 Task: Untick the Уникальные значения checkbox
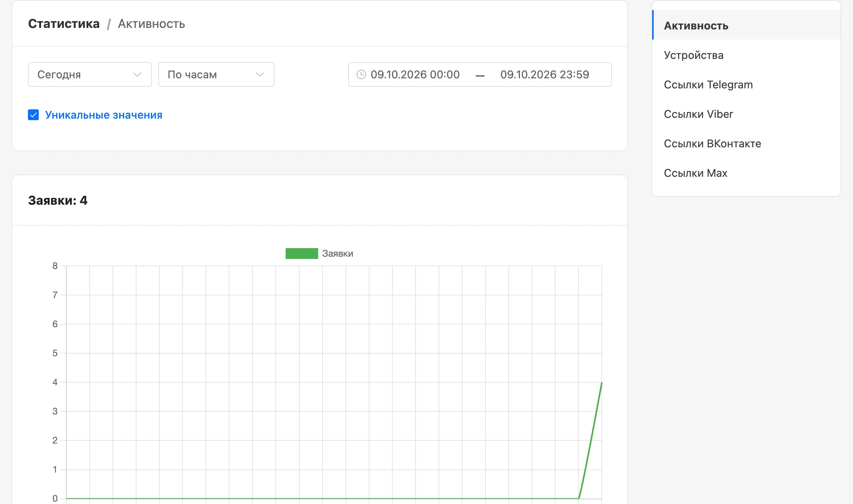tap(33, 115)
